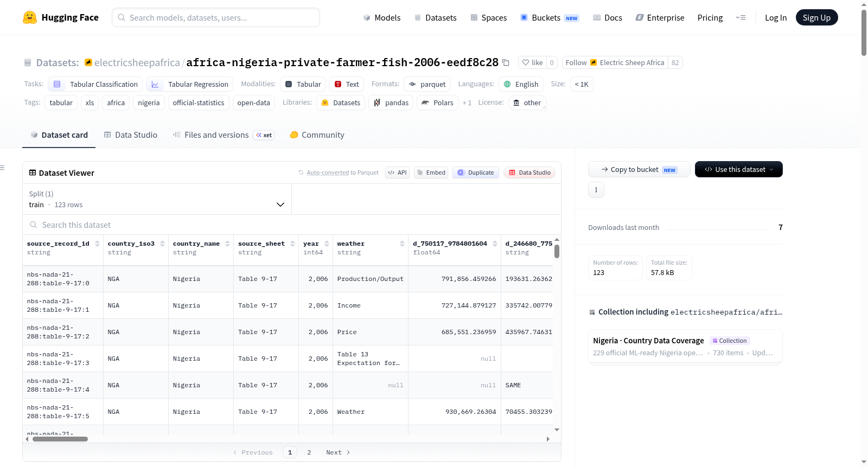This screenshot has height=467, width=868.
Task: Click the Production/Output weather cell
Action: pos(371,279)
